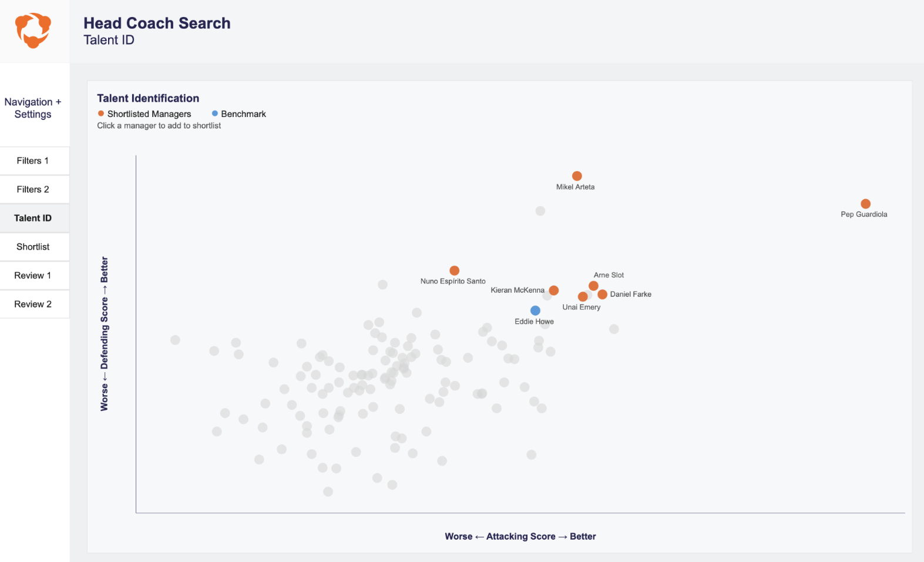This screenshot has height=562, width=924.
Task: Select the Daniel Farke data point
Action: click(602, 295)
